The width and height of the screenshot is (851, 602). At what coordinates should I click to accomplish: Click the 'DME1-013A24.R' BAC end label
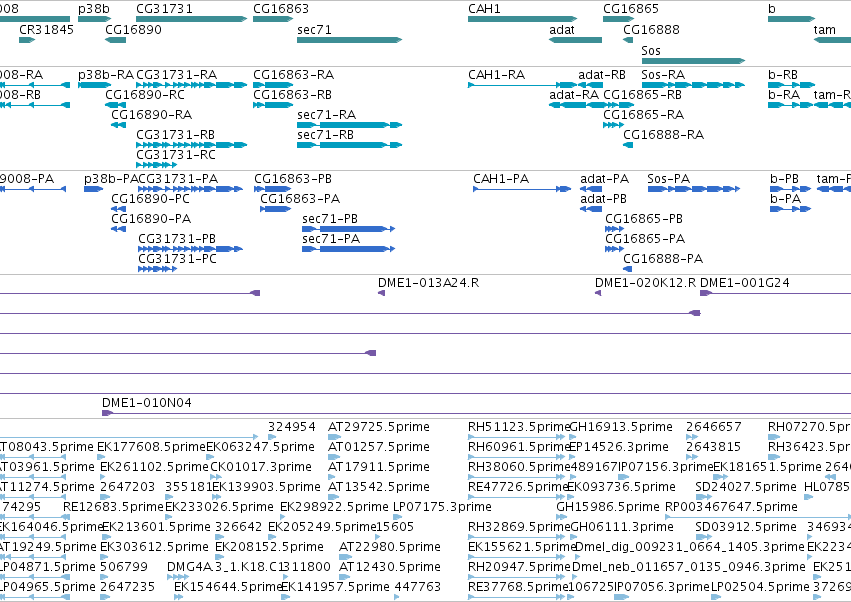click(x=429, y=283)
